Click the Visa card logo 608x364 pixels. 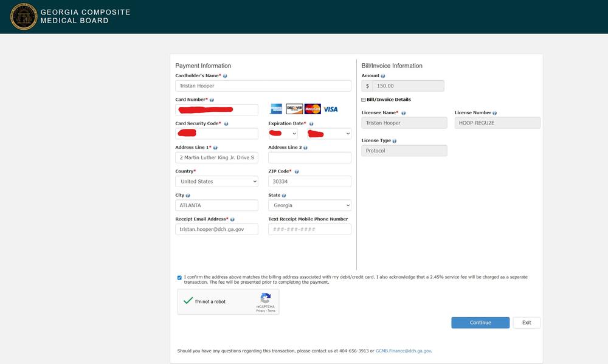[x=331, y=109]
